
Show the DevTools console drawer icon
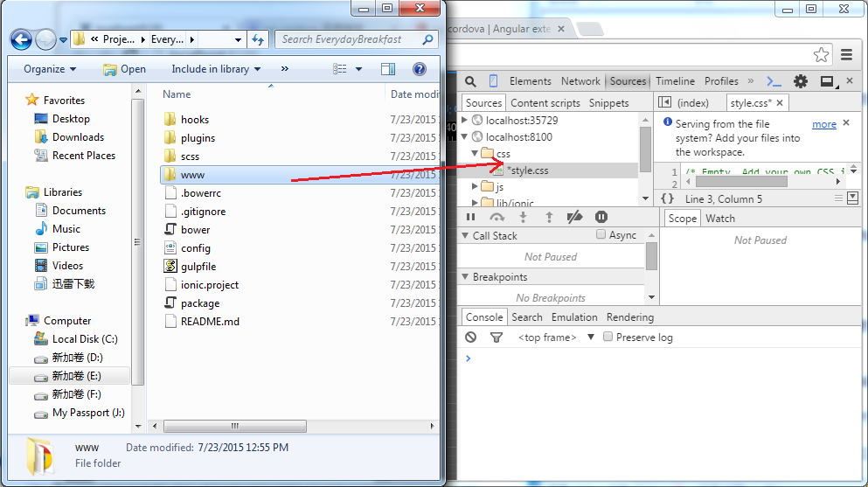click(774, 81)
